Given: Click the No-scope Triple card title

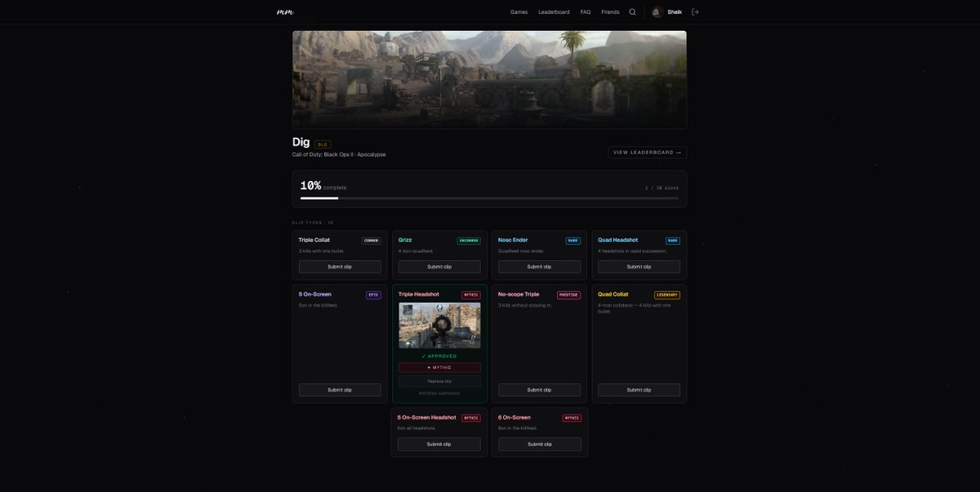Looking at the screenshot, I should [x=519, y=295].
